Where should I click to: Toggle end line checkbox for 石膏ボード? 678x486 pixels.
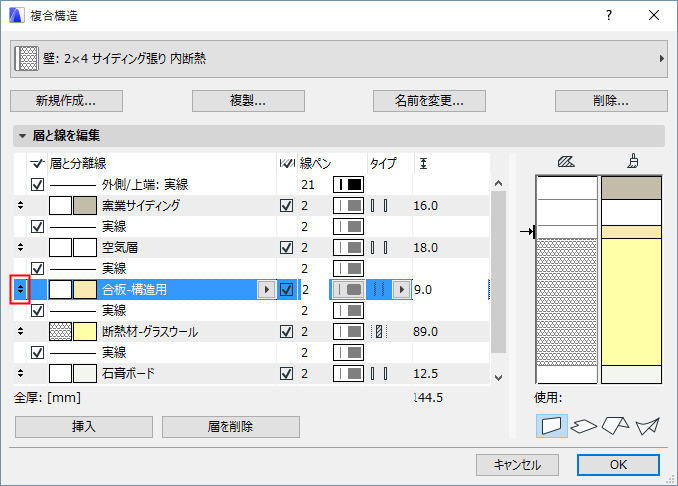coord(286,373)
